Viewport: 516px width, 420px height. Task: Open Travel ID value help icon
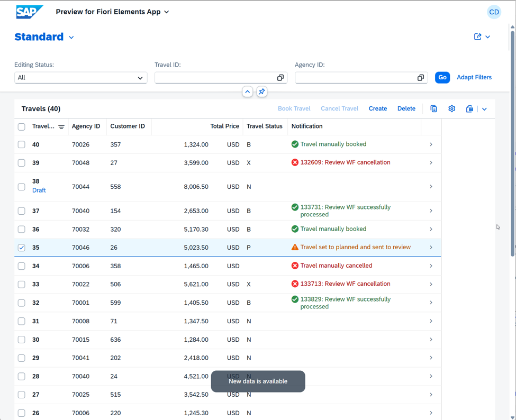click(280, 78)
